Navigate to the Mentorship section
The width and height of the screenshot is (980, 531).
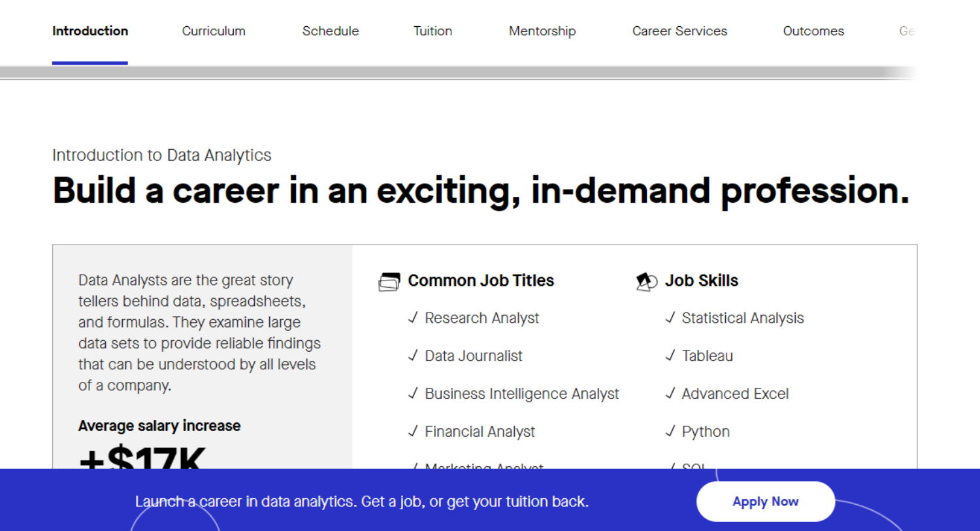(x=542, y=31)
